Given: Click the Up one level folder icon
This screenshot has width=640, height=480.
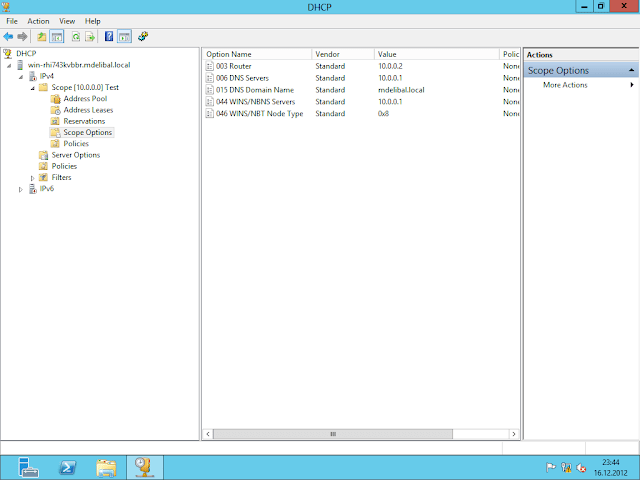Looking at the screenshot, I should 42,37.
